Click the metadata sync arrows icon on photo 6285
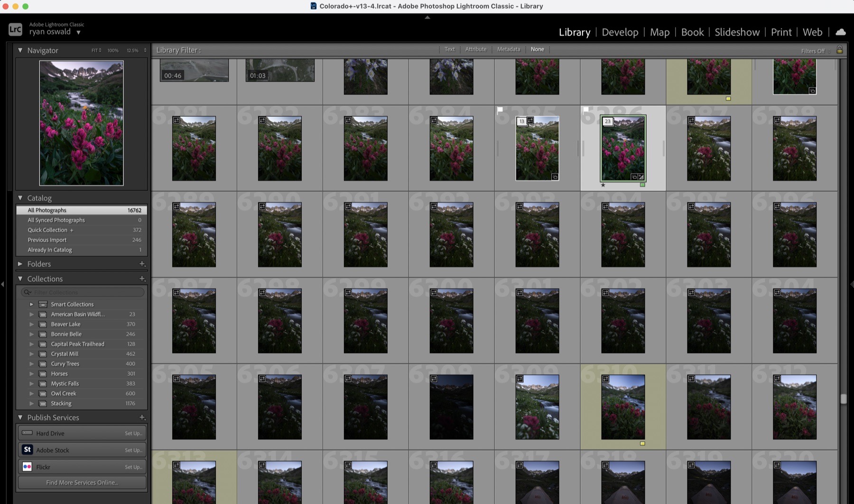The height and width of the screenshot is (504, 854). (530, 120)
